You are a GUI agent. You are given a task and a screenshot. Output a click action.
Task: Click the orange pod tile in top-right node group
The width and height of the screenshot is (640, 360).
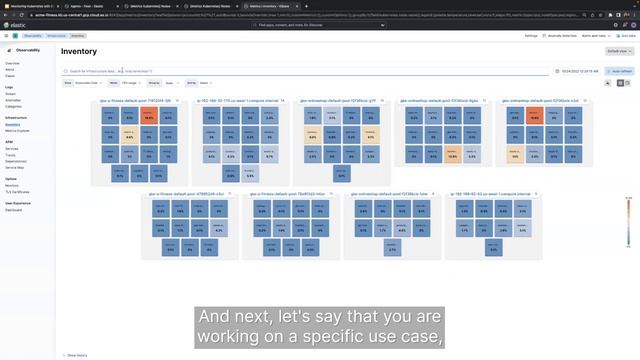[x=534, y=116]
